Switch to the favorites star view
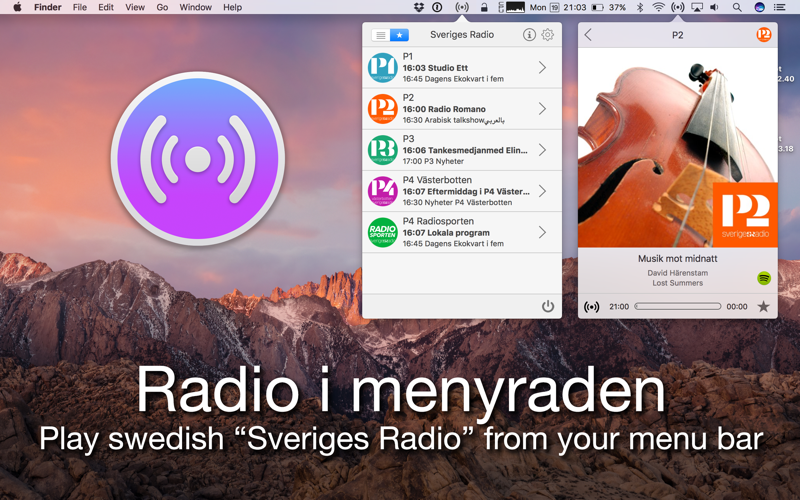This screenshot has height=500, width=800. click(x=399, y=35)
